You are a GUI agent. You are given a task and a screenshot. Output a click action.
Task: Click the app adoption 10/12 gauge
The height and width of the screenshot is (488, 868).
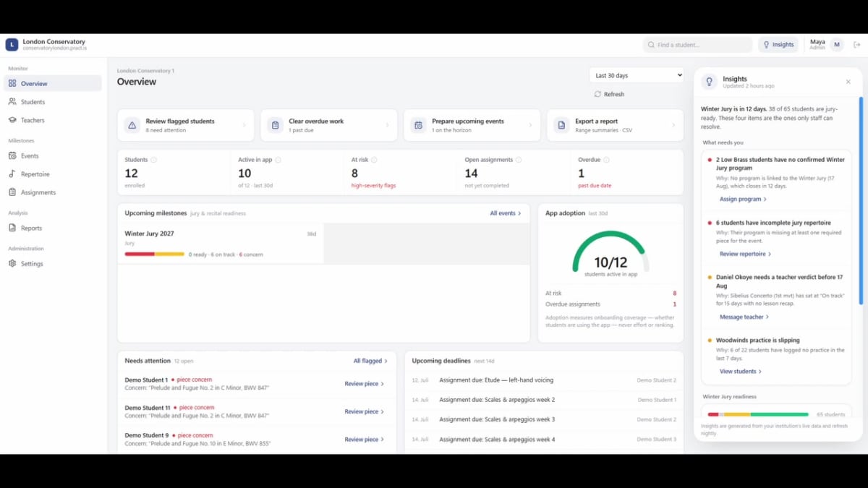click(x=610, y=253)
